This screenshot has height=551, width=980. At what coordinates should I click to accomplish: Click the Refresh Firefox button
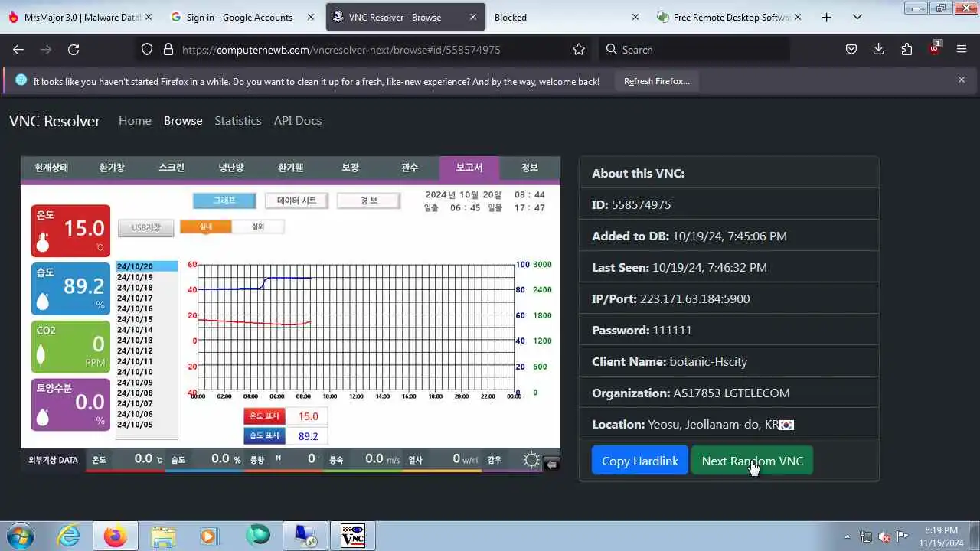click(657, 81)
